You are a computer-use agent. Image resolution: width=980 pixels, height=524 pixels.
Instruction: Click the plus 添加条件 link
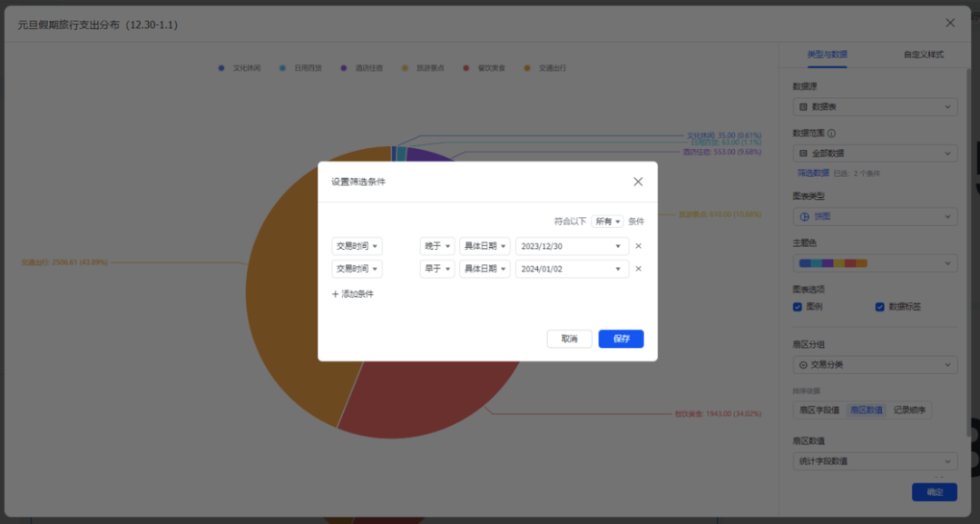coord(352,294)
